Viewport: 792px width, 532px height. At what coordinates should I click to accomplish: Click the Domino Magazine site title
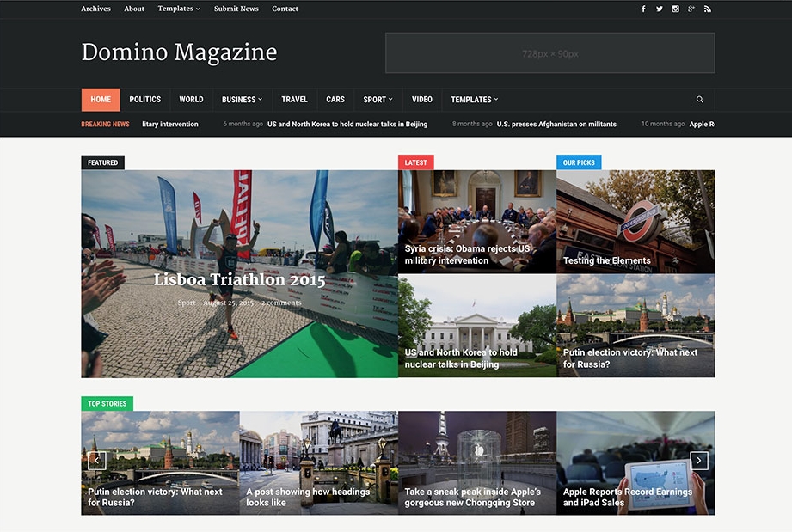180,52
